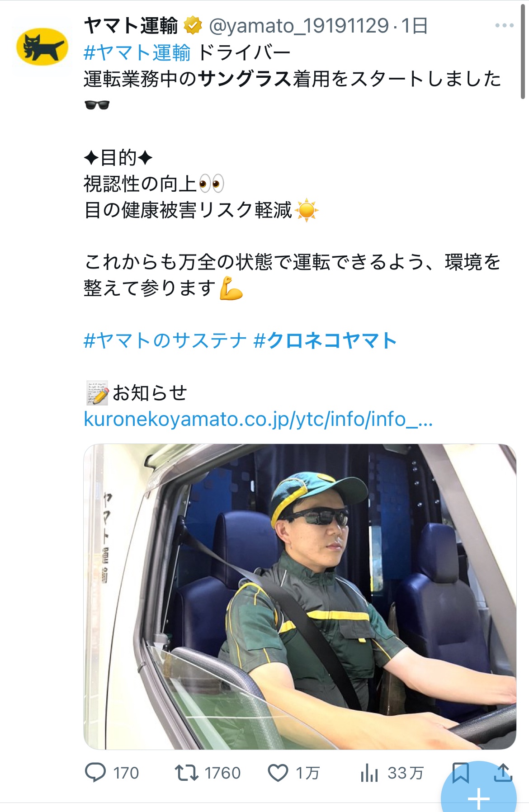
Task: Open the three-dot more options menu
Action: pos(504,26)
